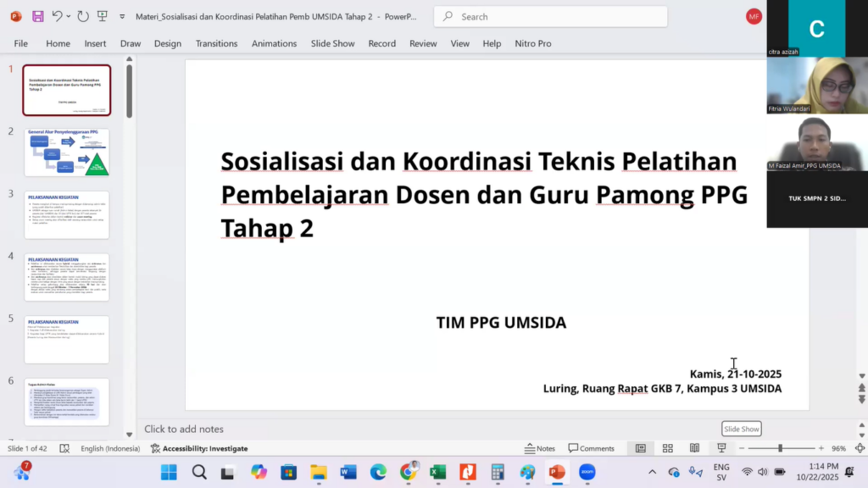Redo using the Quick Access Toolbar
This screenshot has height=488, width=868.
point(82,16)
